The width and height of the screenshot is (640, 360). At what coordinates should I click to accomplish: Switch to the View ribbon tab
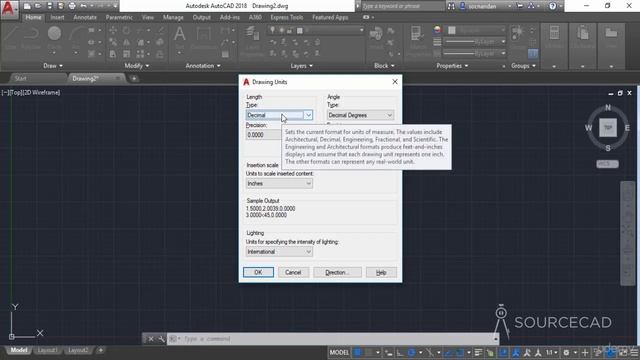[x=148, y=17]
